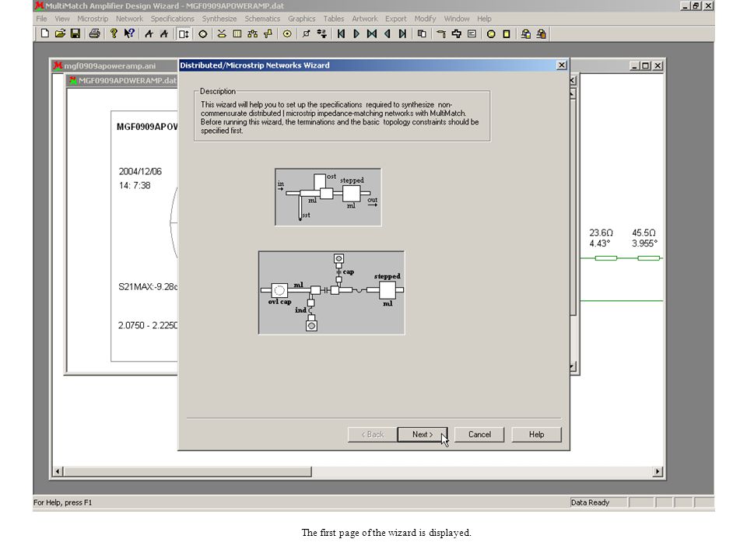Click the mgf0909apoweramp.ani window title bar

point(114,65)
